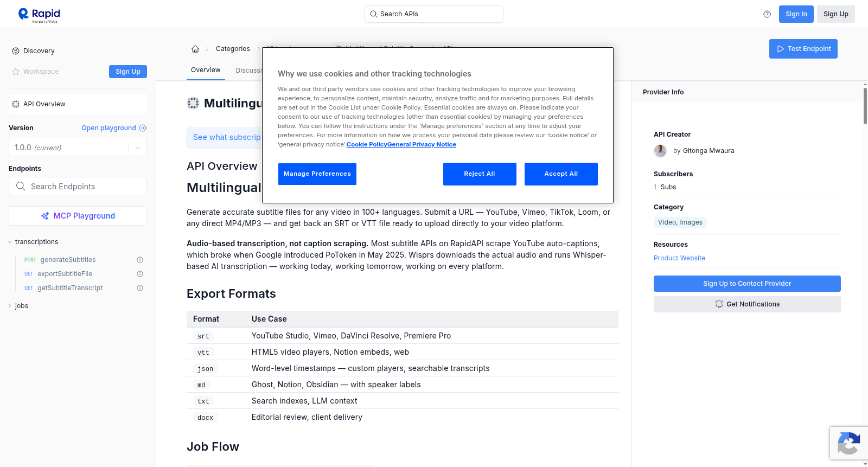868x467 pixels.
Task: Click the txt format cell
Action: click(203, 401)
